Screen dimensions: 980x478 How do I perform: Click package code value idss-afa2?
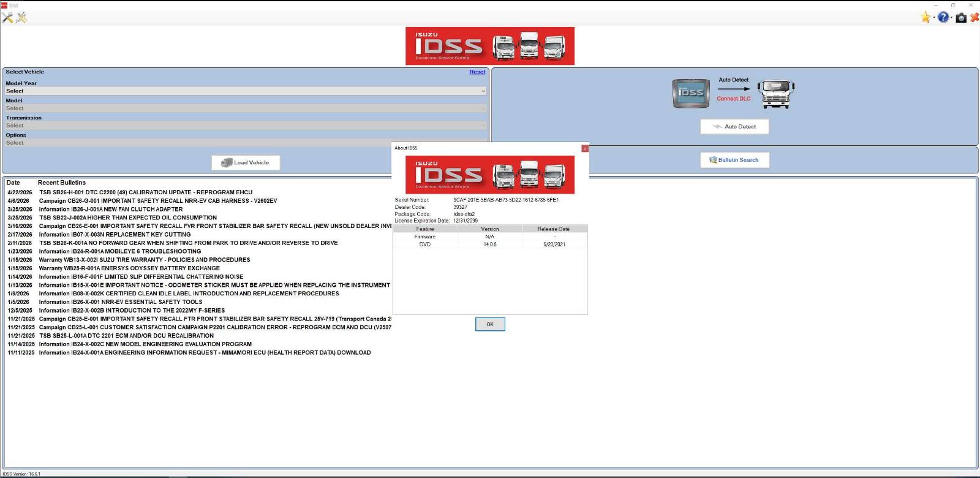tap(464, 214)
